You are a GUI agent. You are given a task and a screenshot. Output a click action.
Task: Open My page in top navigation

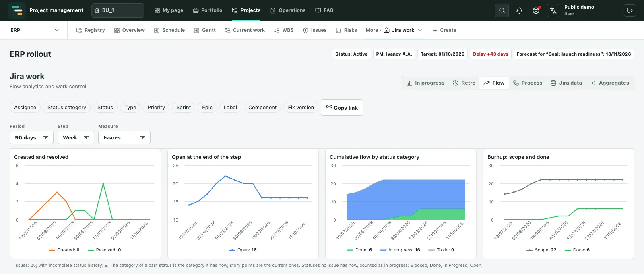pyautogui.click(x=169, y=10)
